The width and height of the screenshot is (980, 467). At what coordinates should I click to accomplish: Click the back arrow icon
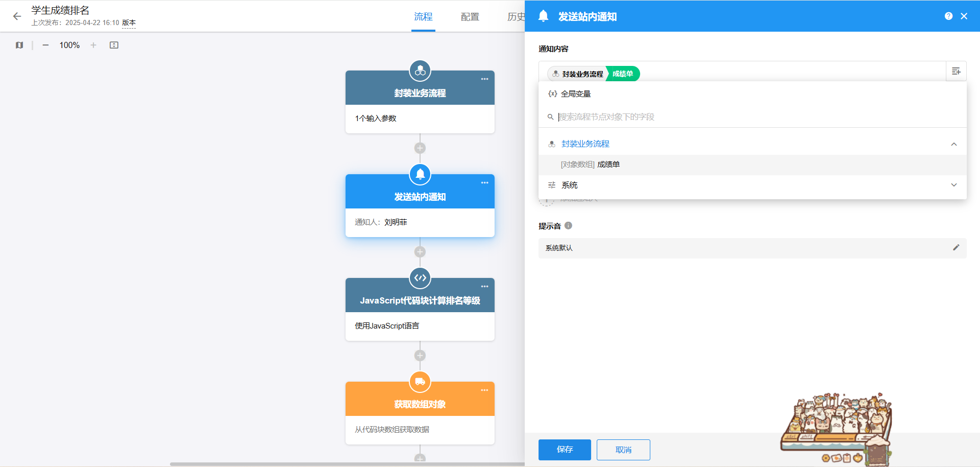coord(17,16)
